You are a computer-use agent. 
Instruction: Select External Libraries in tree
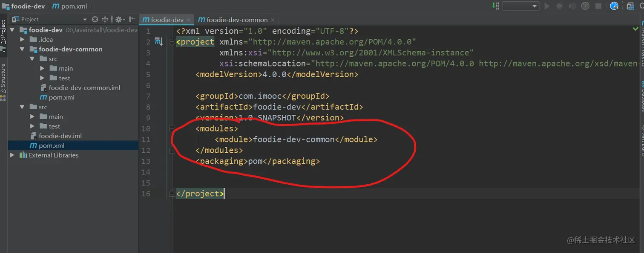coord(54,155)
